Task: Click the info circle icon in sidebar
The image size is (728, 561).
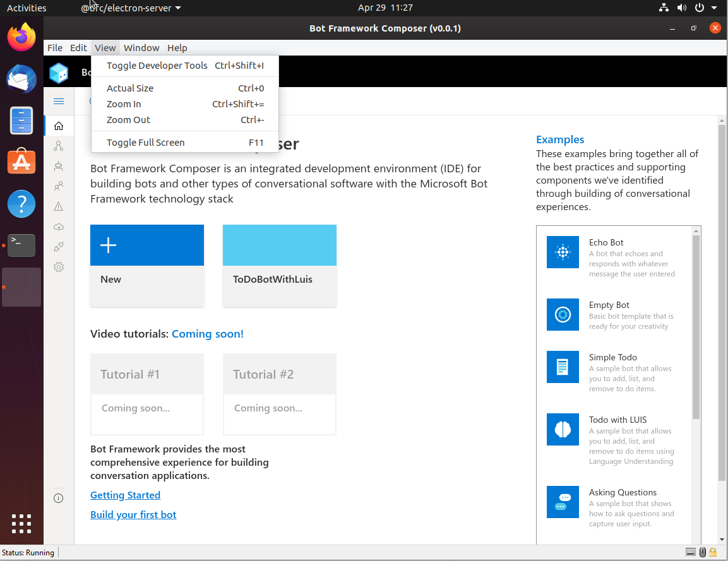Action: 59,499
